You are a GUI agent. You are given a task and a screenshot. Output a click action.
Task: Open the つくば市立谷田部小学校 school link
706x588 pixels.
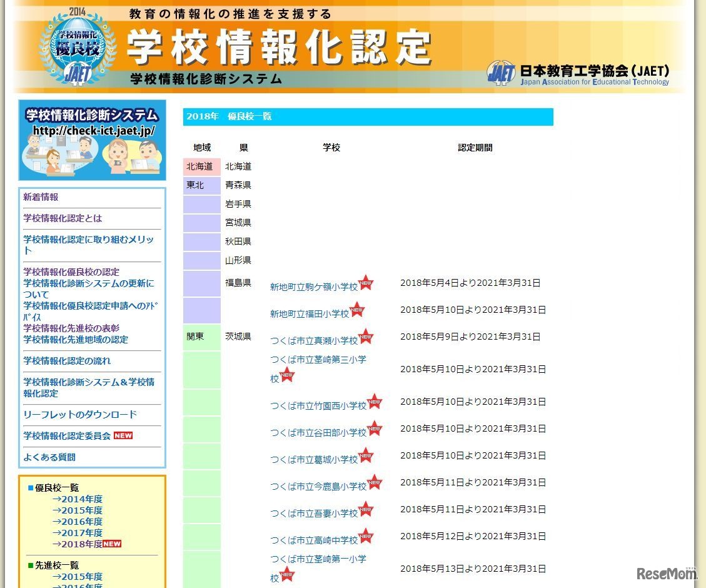[318, 433]
